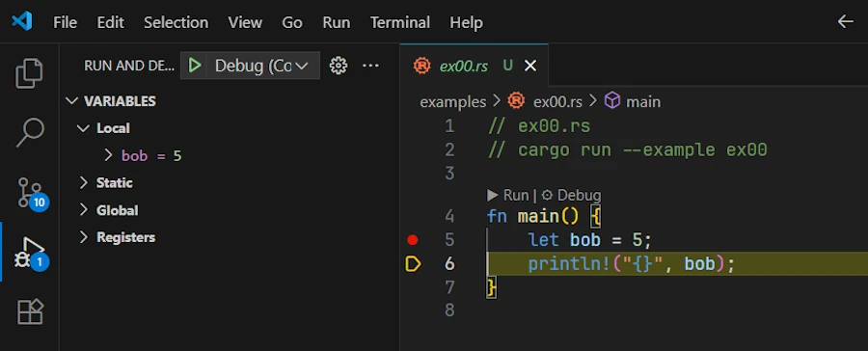Click the Run code lens above main
Image resolution: width=868 pixels, height=351 pixels.
coord(508,195)
